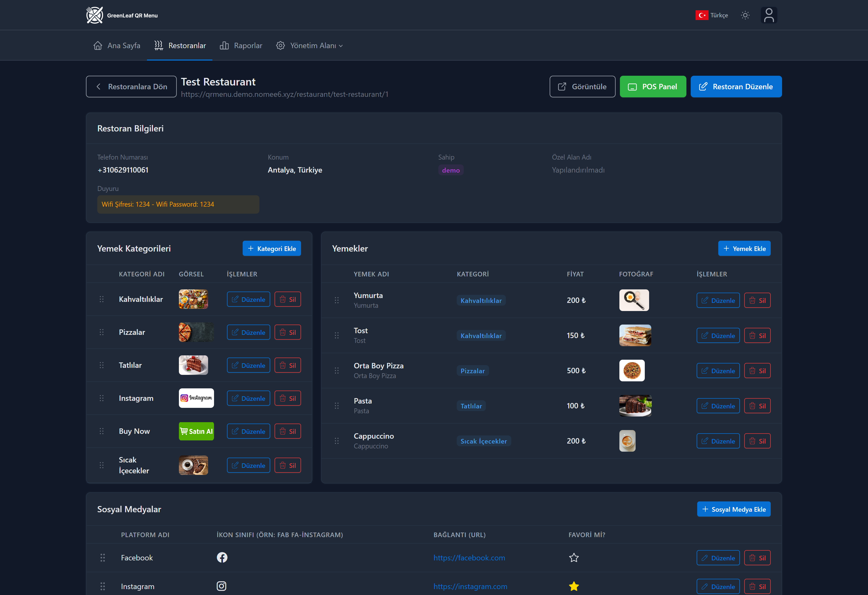Toggle light theme with sun icon
Image resolution: width=868 pixels, height=595 pixels.
745,15
